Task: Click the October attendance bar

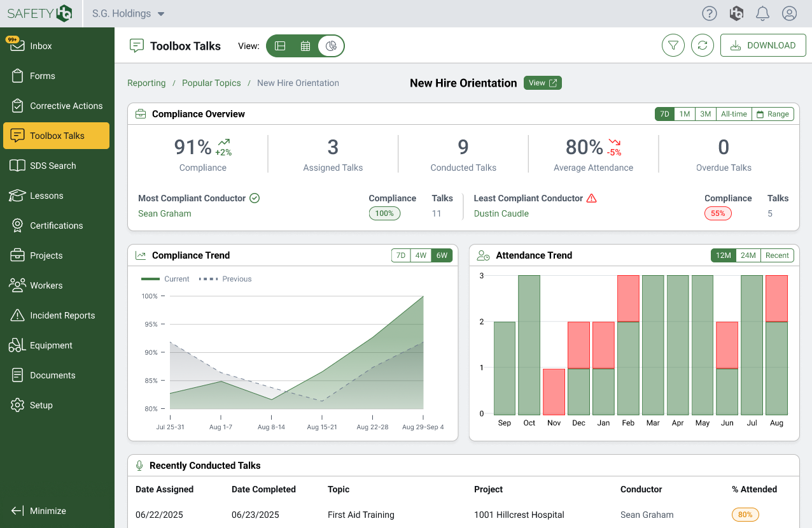Action: [529, 345]
